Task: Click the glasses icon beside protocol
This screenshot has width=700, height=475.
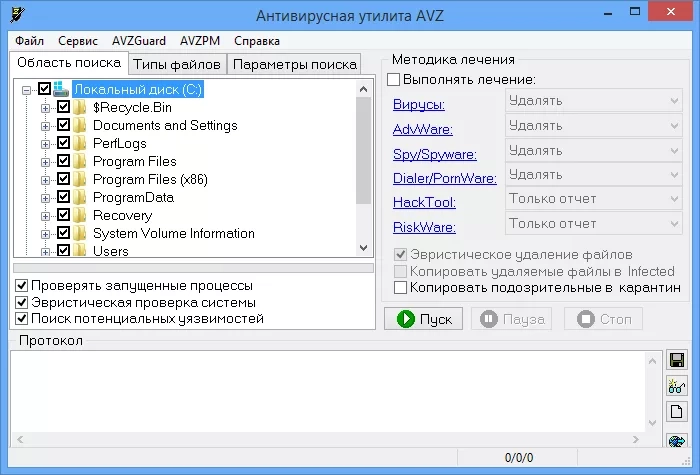Action: (677, 386)
